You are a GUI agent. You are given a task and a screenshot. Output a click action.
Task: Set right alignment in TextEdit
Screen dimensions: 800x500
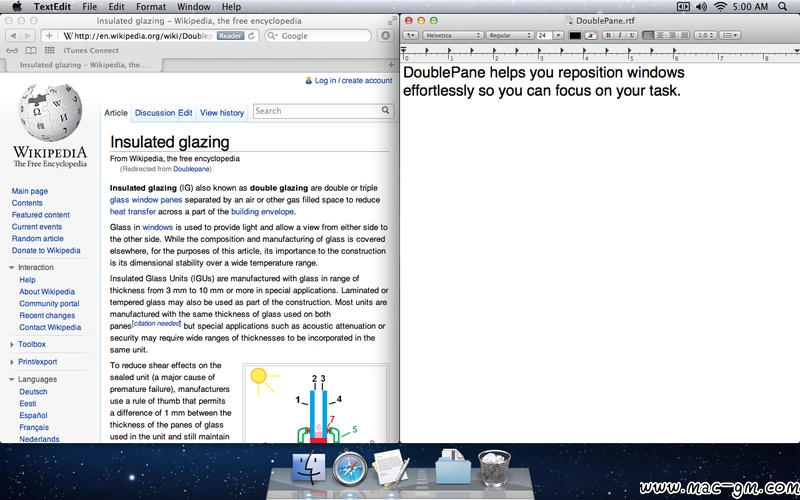tap(672, 35)
